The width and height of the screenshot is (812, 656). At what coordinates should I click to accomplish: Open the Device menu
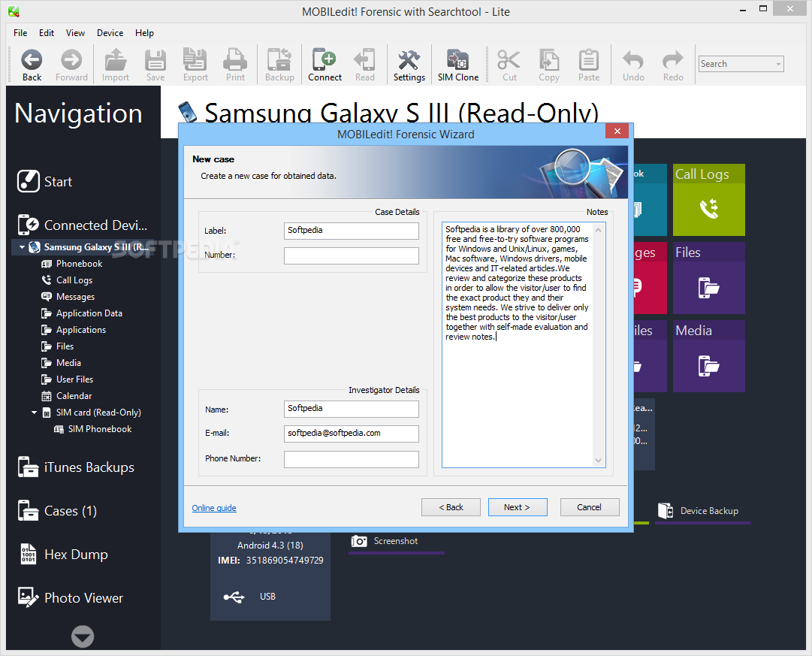pos(110,32)
